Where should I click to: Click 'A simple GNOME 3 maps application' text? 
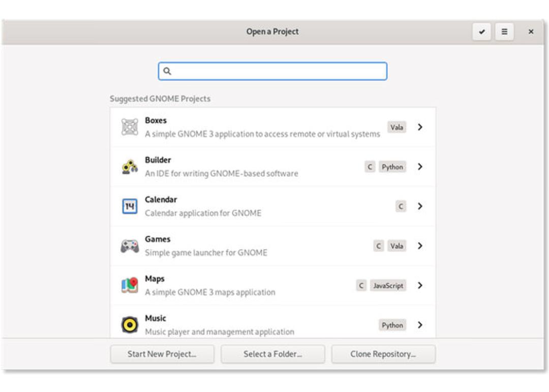(x=210, y=292)
